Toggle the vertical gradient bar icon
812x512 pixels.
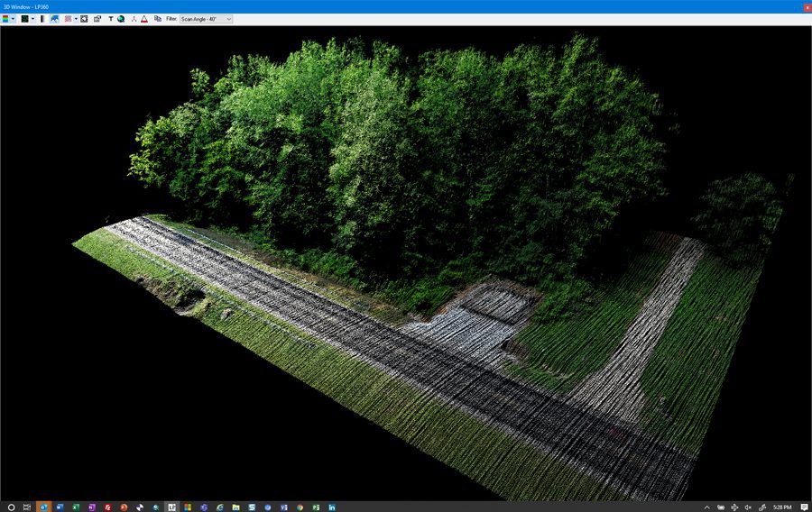42,19
